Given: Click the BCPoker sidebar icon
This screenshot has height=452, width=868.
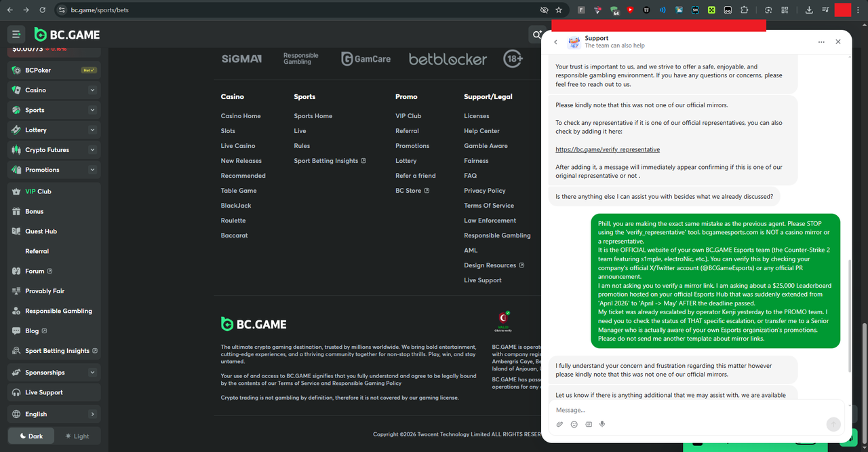Looking at the screenshot, I should (x=16, y=70).
